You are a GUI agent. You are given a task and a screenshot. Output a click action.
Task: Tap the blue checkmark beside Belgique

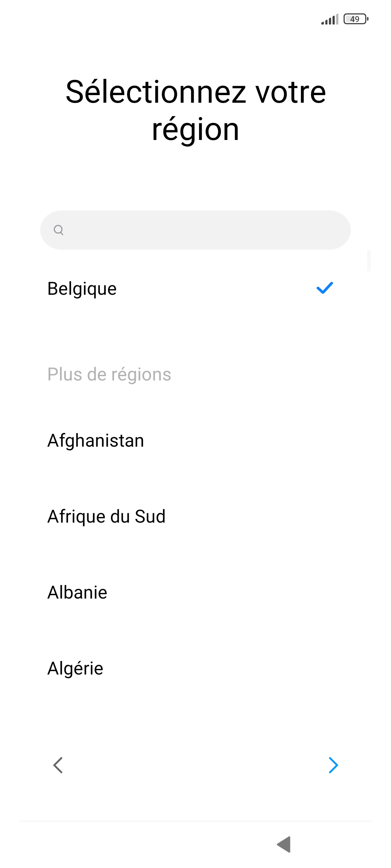324,288
